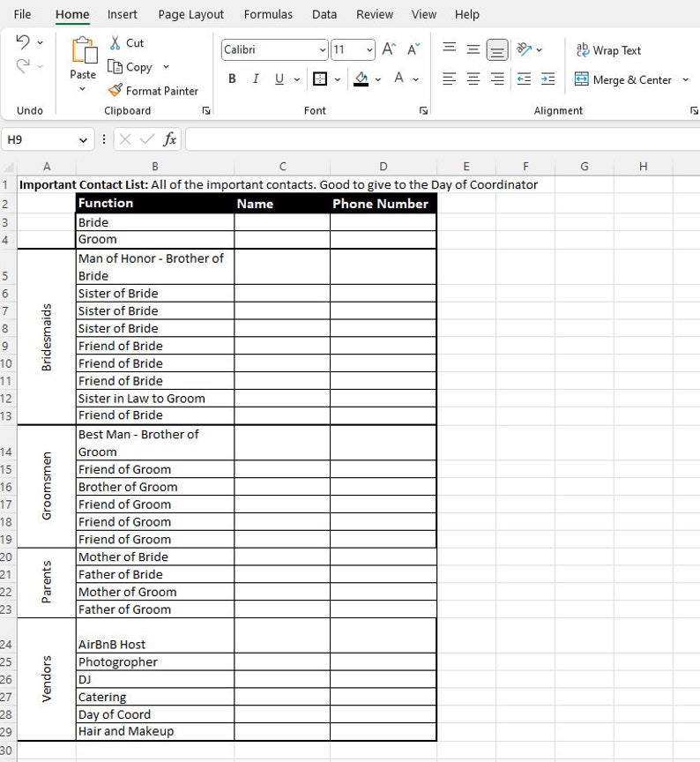Click inside the formula bar field
Viewport: 700px width, 762px height.
(x=442, y=140)
